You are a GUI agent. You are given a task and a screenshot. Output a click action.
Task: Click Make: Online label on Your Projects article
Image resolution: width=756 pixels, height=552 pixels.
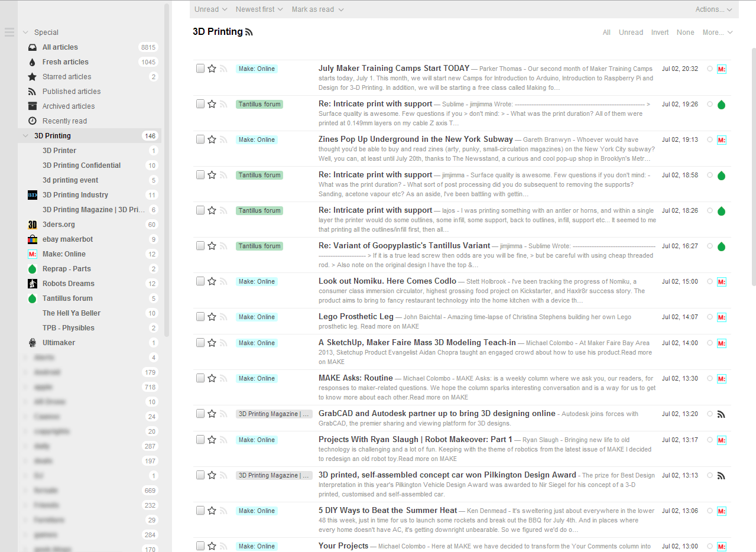(257, 546)
